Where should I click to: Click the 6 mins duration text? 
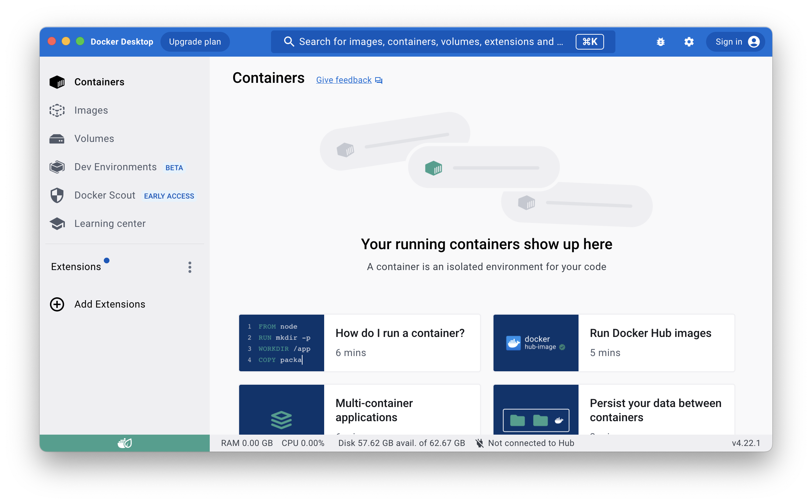[x=351, y=353]
